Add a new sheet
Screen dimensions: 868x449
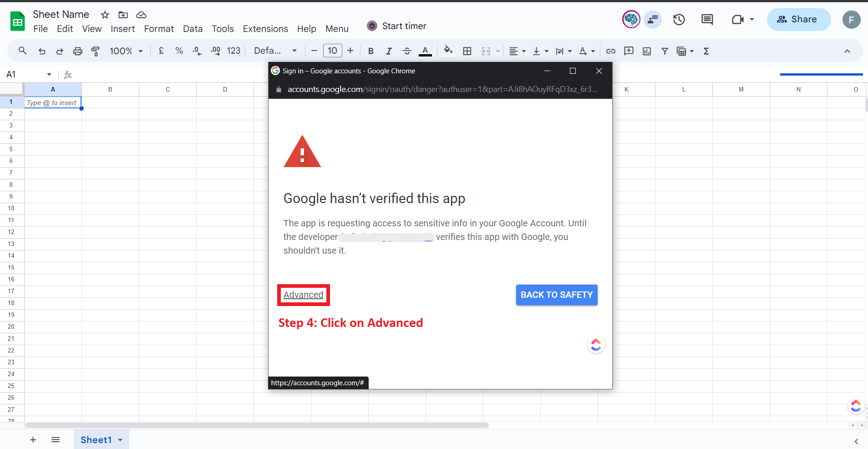click(x=33, y=439)
